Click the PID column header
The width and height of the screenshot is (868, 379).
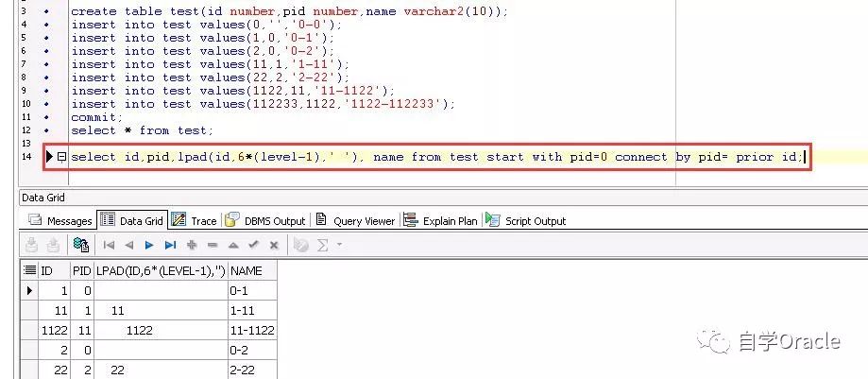(82, 270)
